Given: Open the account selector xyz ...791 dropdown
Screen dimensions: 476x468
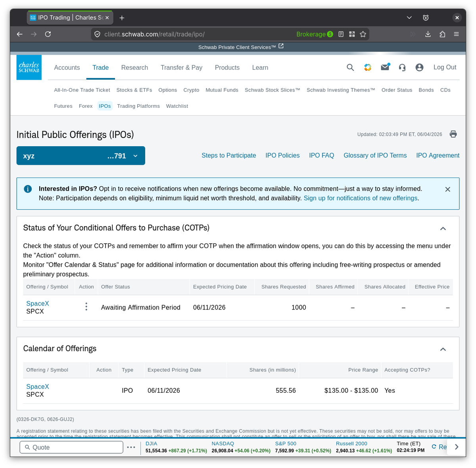Looking at the screenshot, I should coord(81,156).
